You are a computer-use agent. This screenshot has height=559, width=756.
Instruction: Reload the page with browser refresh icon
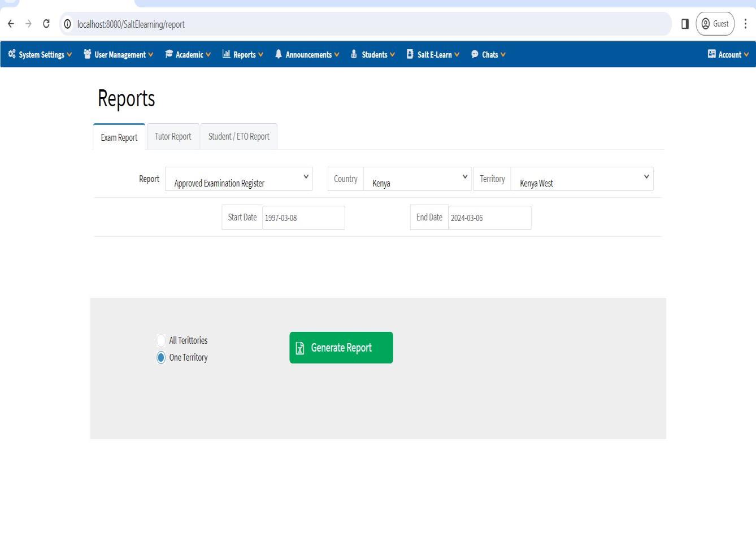pyautogui.click(x=46, y=24)
